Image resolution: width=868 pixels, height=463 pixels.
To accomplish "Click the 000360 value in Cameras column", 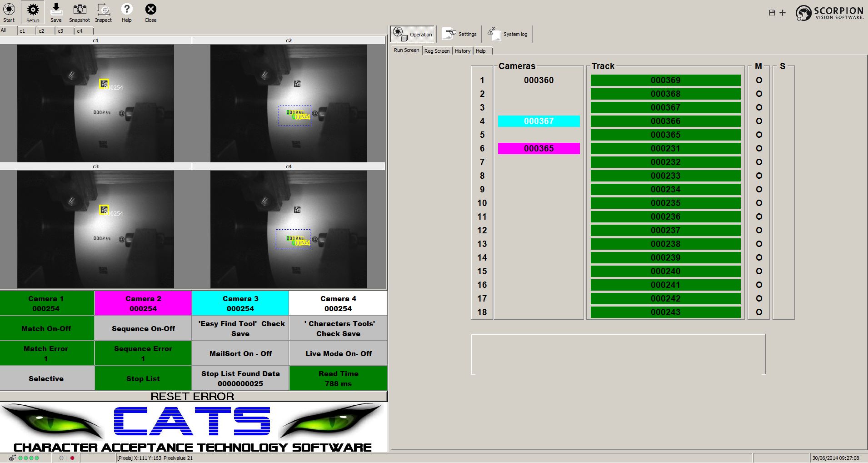I will (539, 80).
